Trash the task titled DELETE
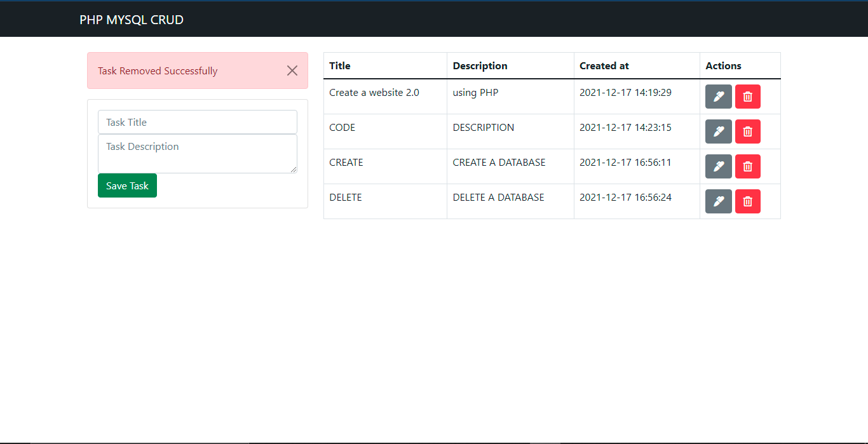 [748, 201]
